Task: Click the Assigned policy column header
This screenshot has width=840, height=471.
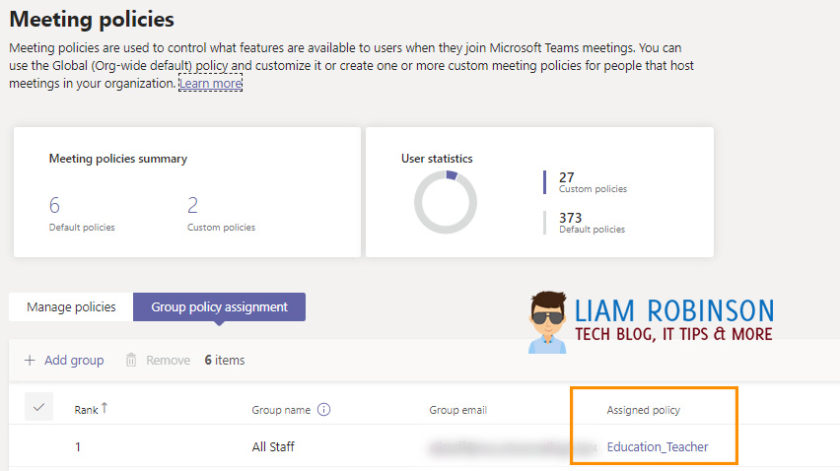Action: coord(643,410)
